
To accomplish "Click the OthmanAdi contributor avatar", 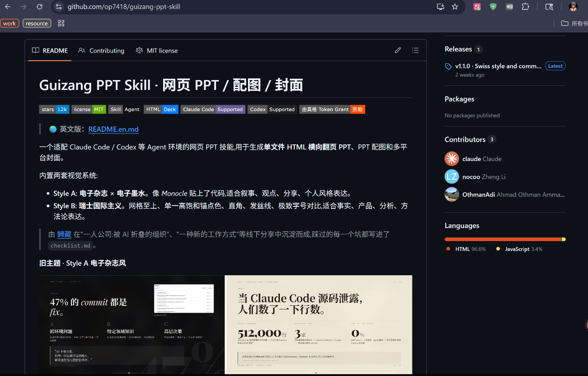I will [x=452, y=195].
